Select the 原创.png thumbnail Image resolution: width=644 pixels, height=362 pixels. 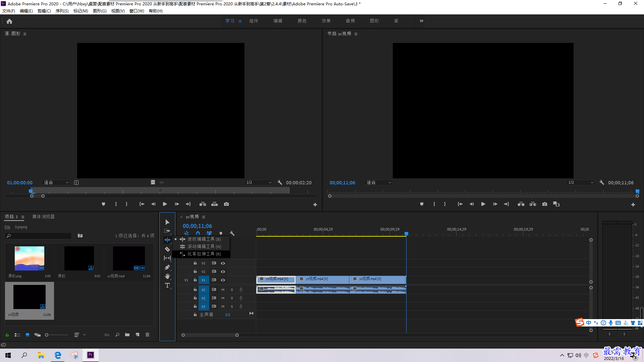(30, 258)
